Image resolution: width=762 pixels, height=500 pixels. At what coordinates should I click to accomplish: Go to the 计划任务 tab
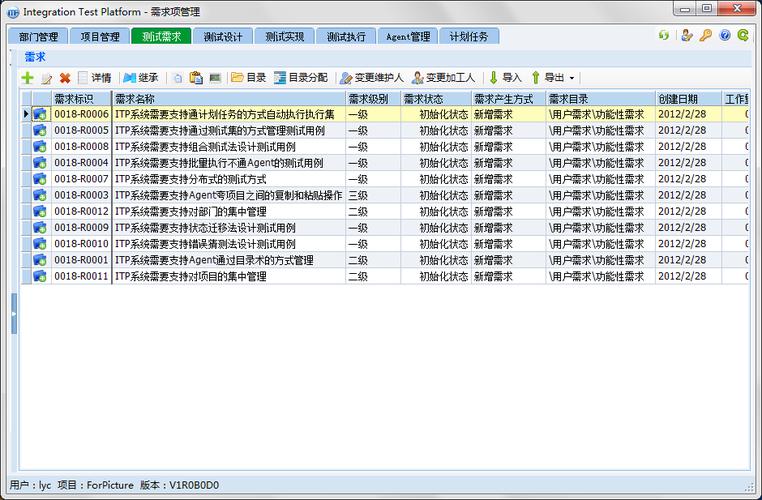point(469,37)
